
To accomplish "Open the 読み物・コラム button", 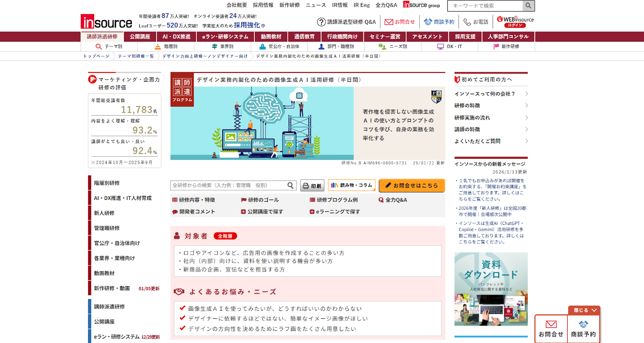I will (x=352, y=185).
